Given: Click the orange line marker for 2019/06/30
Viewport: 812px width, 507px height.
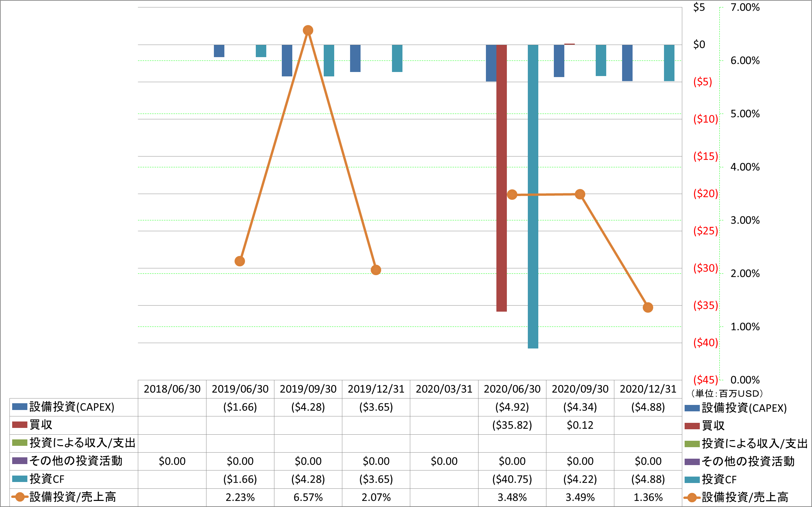Looking at the screenshot, I should point(240,261).
